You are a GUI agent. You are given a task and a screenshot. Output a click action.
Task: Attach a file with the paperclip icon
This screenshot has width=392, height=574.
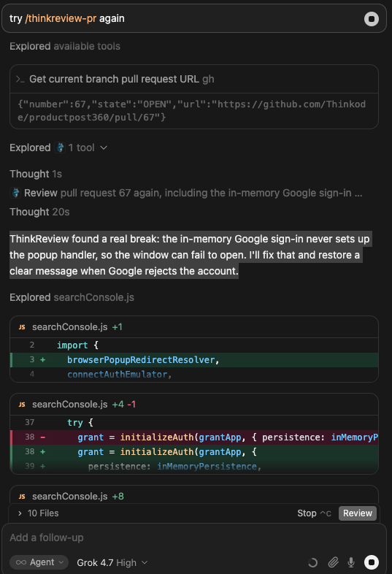[333, 562]
